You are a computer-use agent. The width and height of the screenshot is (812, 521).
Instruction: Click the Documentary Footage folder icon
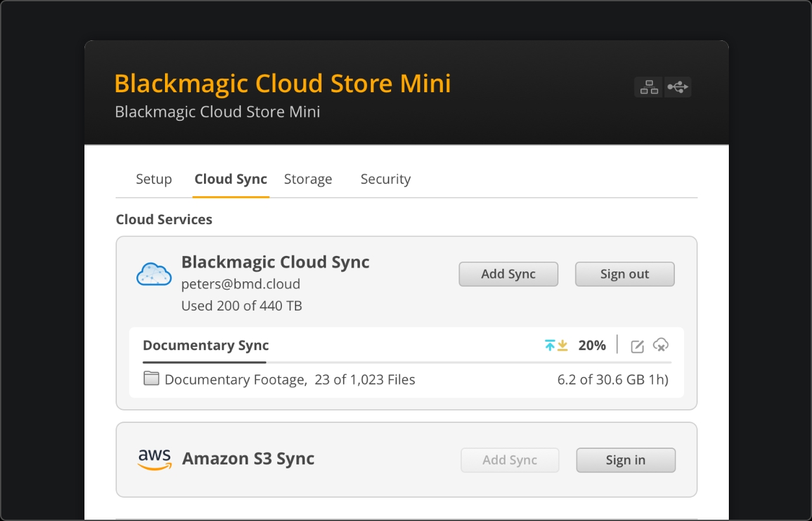pyautogui.click(x=151, y=379)
